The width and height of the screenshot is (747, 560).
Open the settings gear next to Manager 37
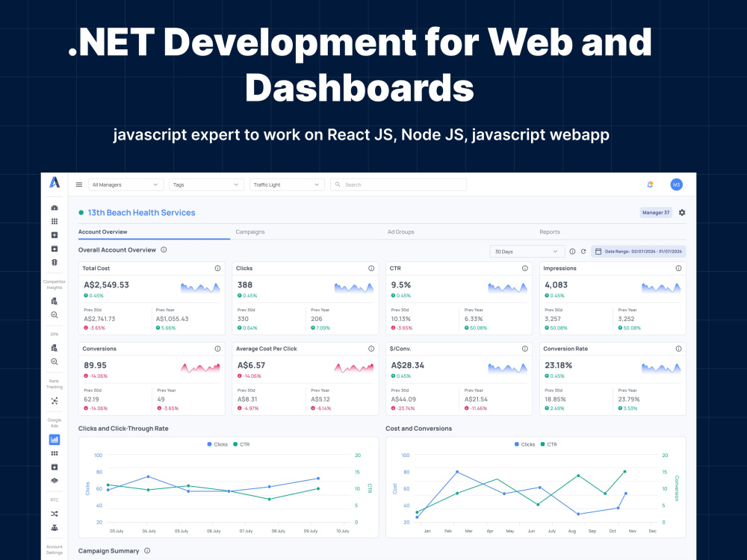[682, 212]
